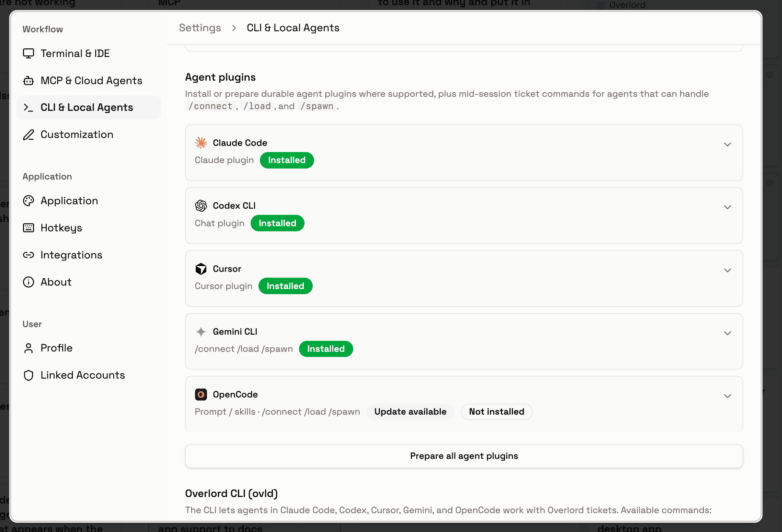Open the Application settings page

tap(89, 201)
